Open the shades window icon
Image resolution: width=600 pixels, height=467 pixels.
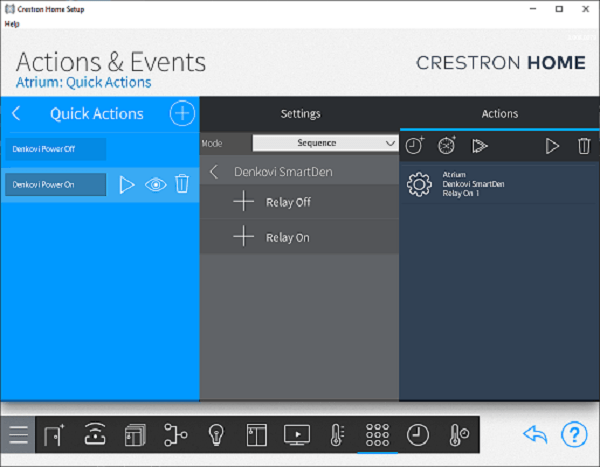click(256, 434)
